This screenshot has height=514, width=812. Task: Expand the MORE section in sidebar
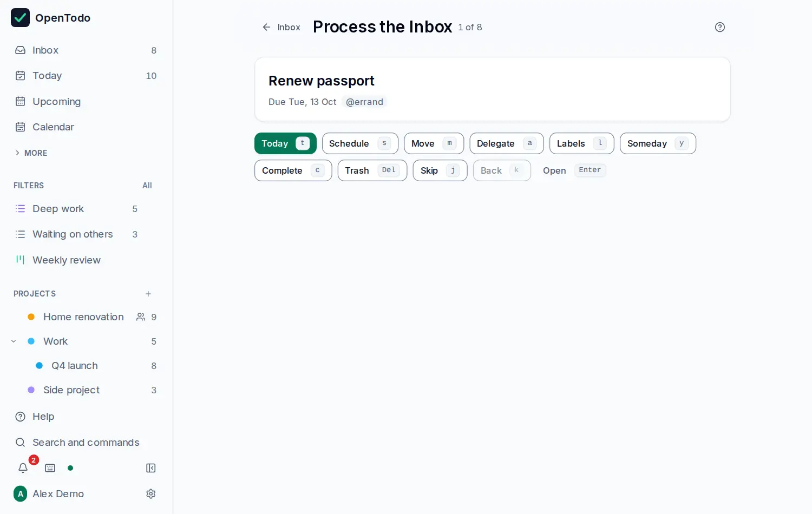[31, 153]
